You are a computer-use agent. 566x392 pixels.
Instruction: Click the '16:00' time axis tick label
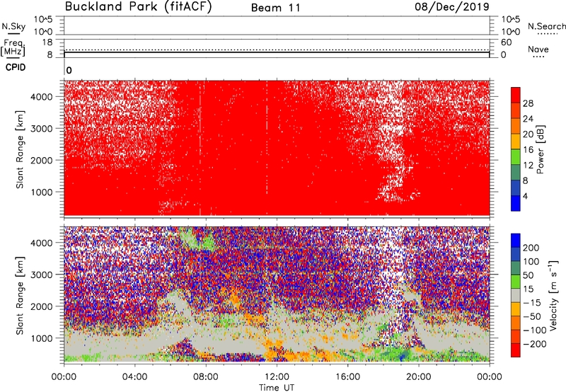[347, 377]
